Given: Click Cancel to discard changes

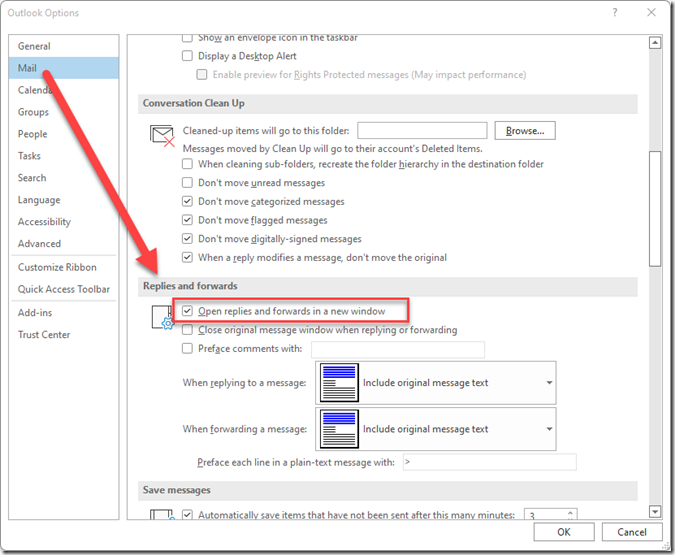Looking at the screenshot, I should (632, 532).
